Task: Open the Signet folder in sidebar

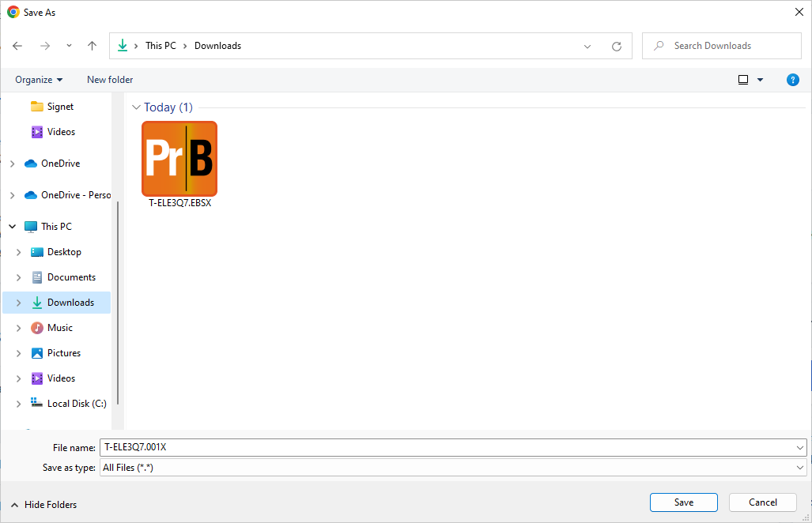Action: tap(60, 107)
